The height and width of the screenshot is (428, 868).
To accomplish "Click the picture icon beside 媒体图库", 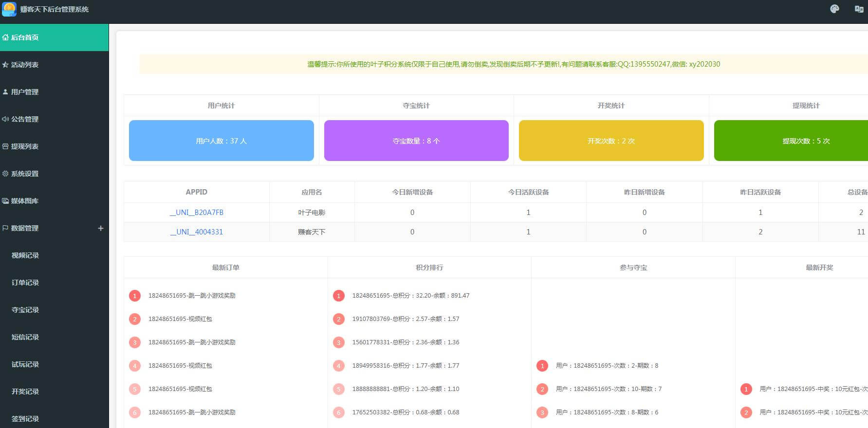I will [5, 201].
